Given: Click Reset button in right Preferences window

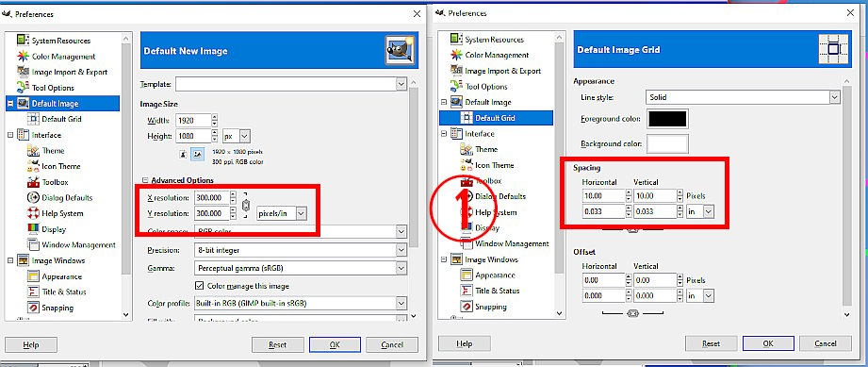Looking at the screenshot, I should click(712, 343).
